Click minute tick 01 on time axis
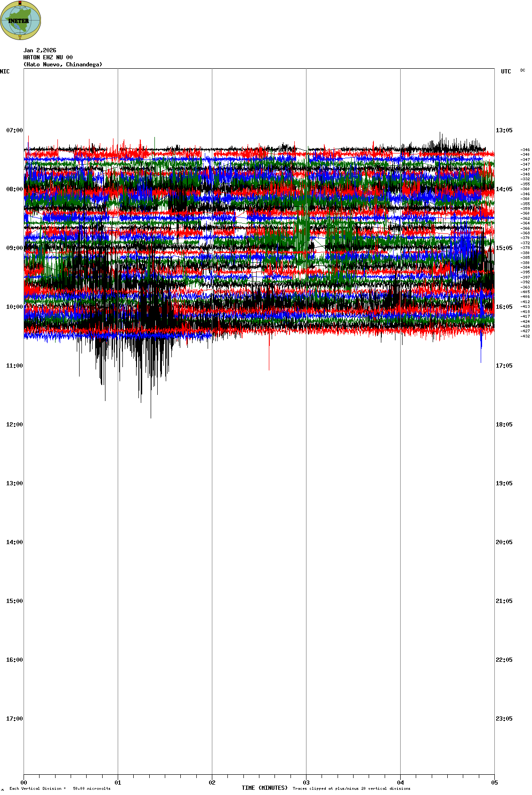The height and width of the screenshot is (795, 532). [x=118, y=783]
